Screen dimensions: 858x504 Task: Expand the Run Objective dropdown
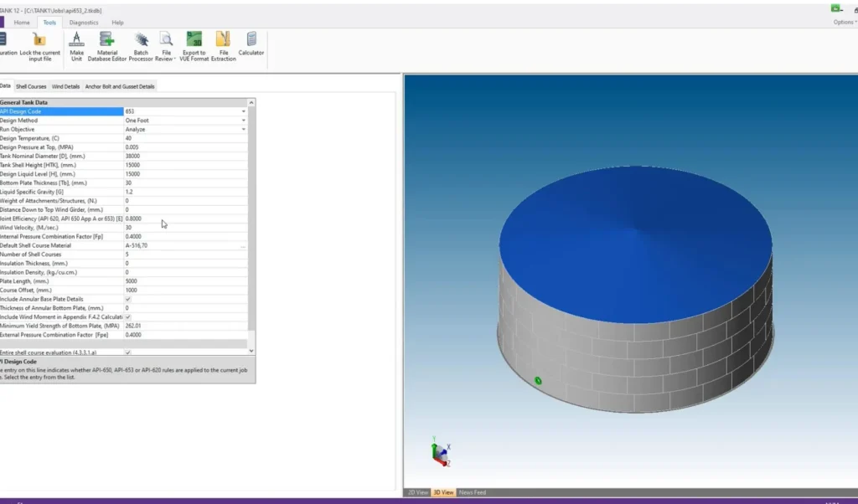click(244, 130)
